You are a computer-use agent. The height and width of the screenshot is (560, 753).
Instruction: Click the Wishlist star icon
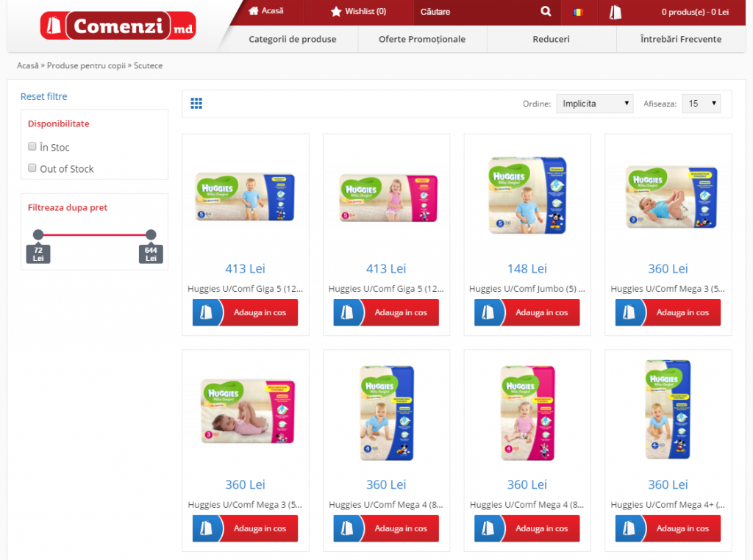[x=335, y=12]
